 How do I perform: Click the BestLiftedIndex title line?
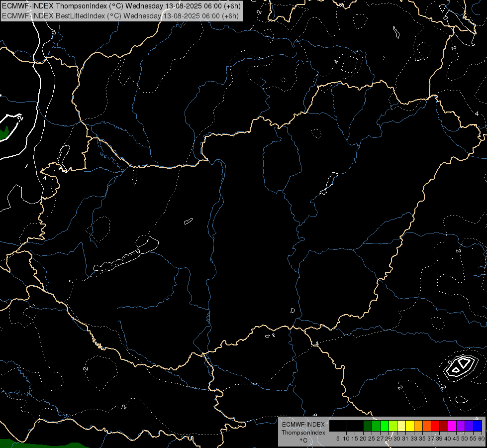point(120,16)
